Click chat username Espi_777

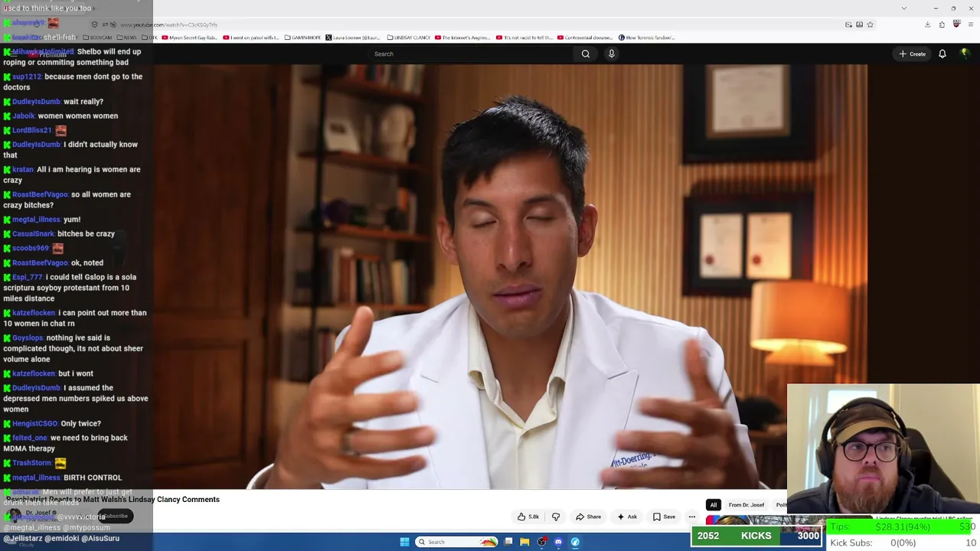(x=28, y=278)
